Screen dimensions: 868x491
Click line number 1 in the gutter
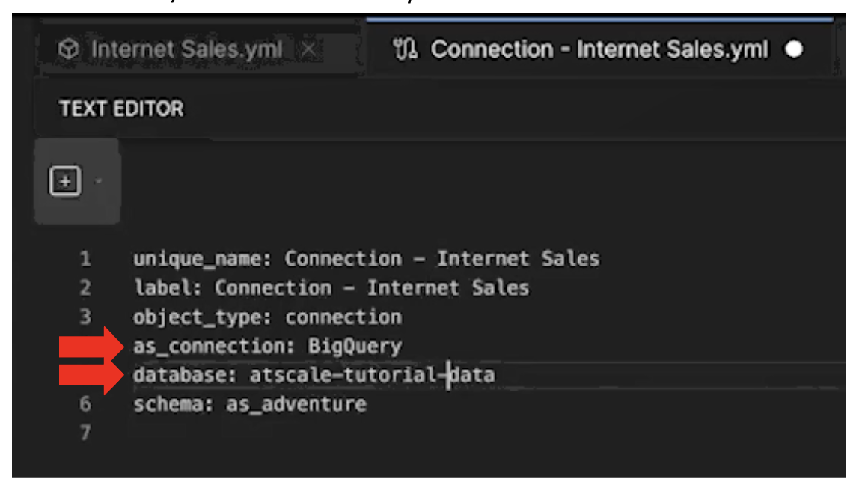pos(85,258)
